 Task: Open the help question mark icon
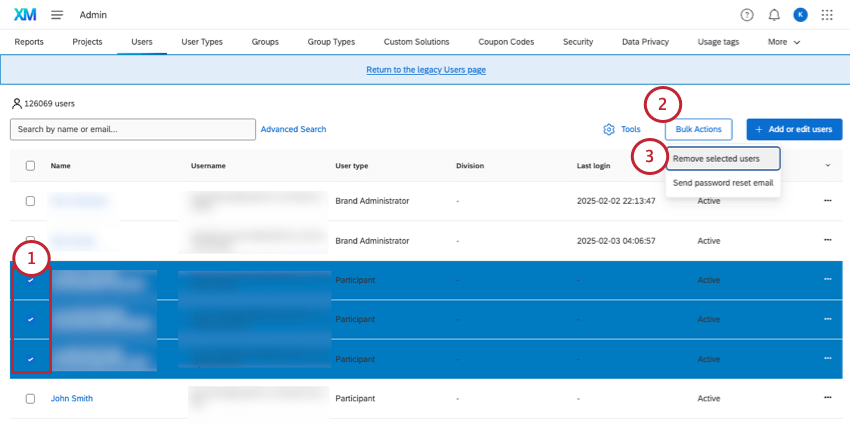coord(747,15)
